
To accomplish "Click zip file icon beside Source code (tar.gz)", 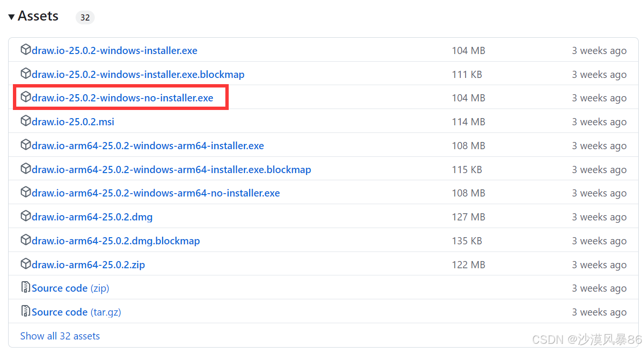I will tap(26, 311).
